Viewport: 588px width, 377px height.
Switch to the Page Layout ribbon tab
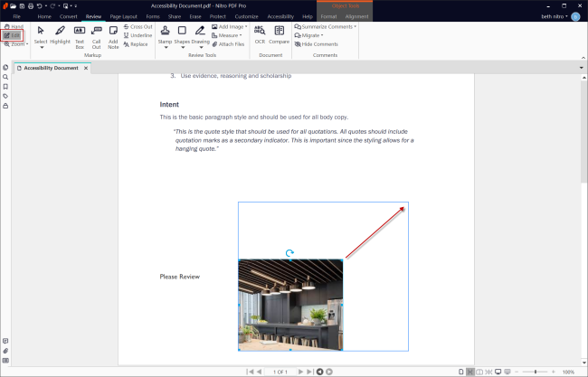click(x=123, y=16)
